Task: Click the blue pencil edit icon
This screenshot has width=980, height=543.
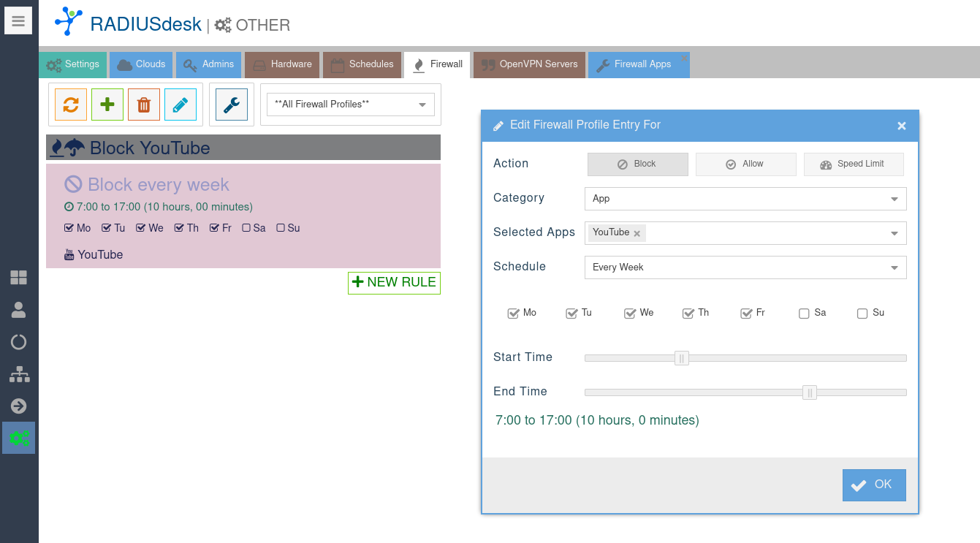Action: 181,105
